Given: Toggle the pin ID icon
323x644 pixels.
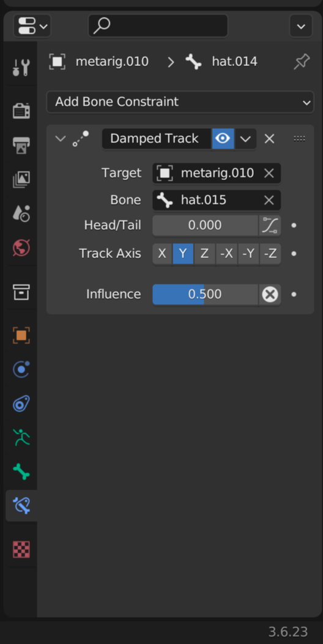Looking at the screenshot, I should click(x=302, y=62).
